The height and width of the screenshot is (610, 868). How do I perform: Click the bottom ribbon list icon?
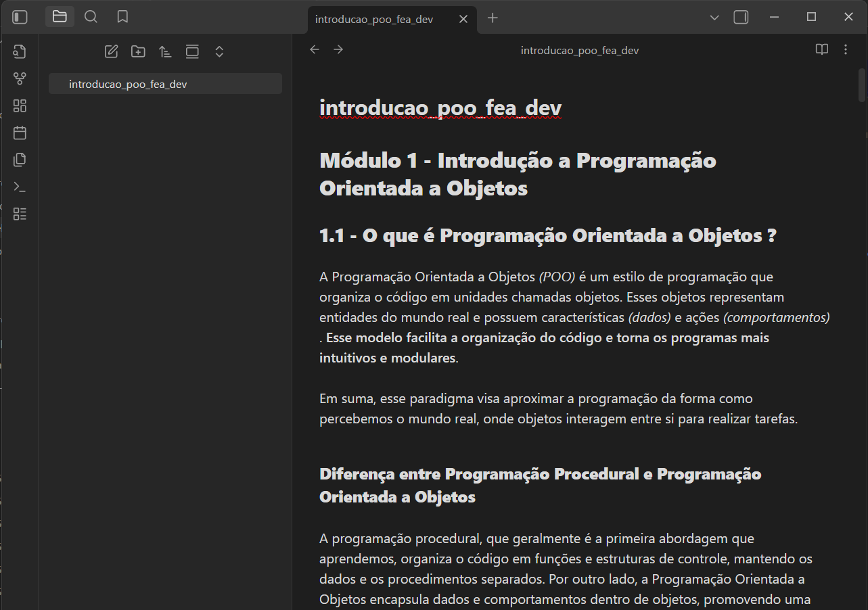[x=20, y=214]
